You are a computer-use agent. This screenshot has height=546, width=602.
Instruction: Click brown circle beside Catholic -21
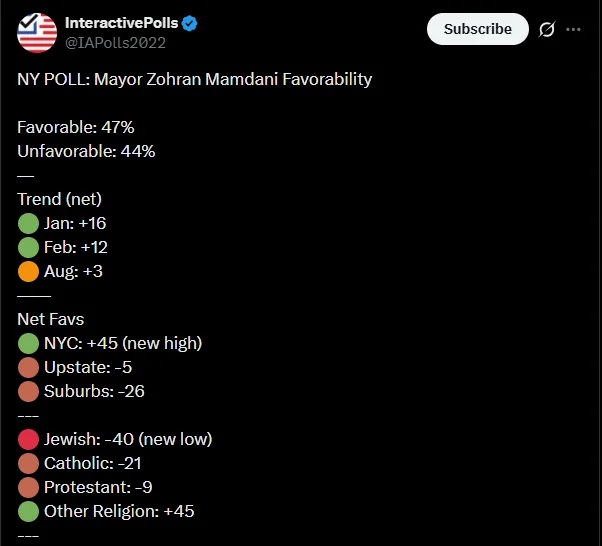[28, 463]
